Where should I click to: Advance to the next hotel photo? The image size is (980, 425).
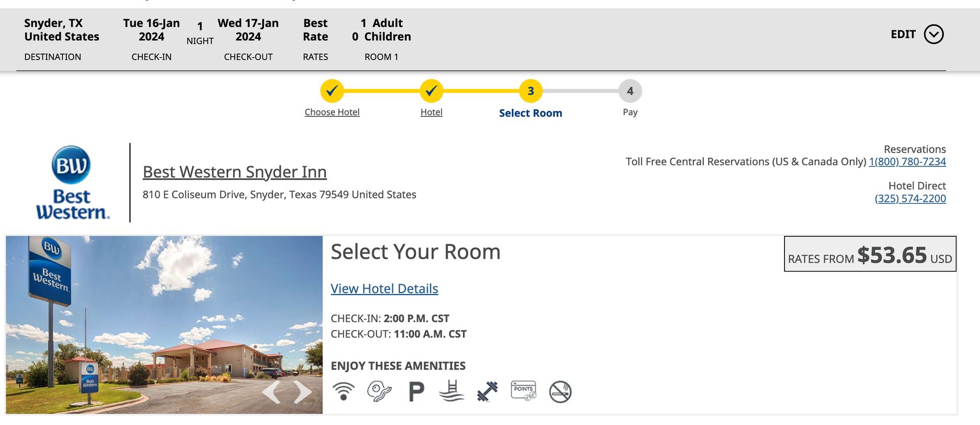pos(302,392)
